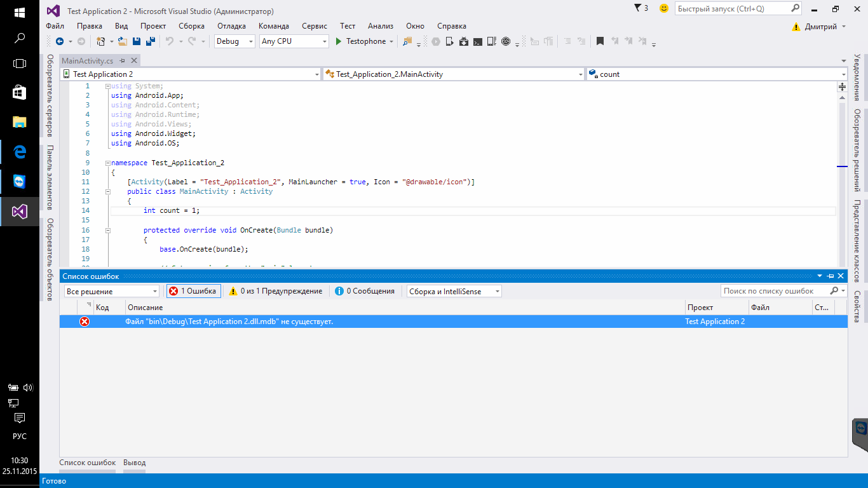This screenshot has height=488, width=868.
Task: Open the Test_Application_2.MainActivity type dropdown
Action: coord(454,74)
